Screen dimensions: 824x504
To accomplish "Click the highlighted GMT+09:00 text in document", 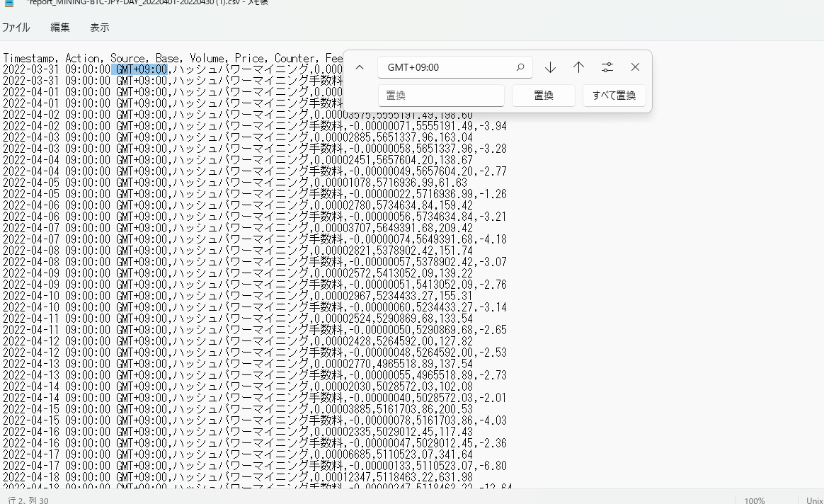I will 141,69.
